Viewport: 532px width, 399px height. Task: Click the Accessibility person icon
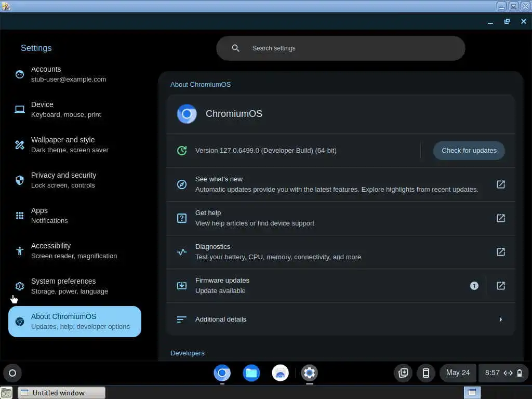coord(20,251)
